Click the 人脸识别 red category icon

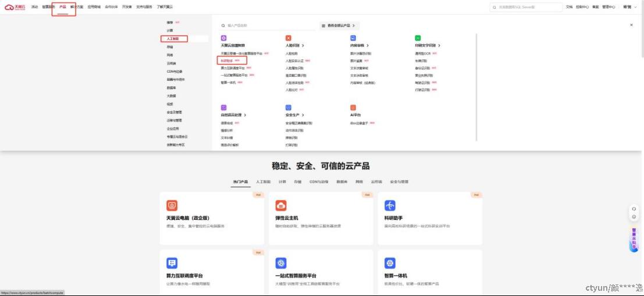click(289, 38)
